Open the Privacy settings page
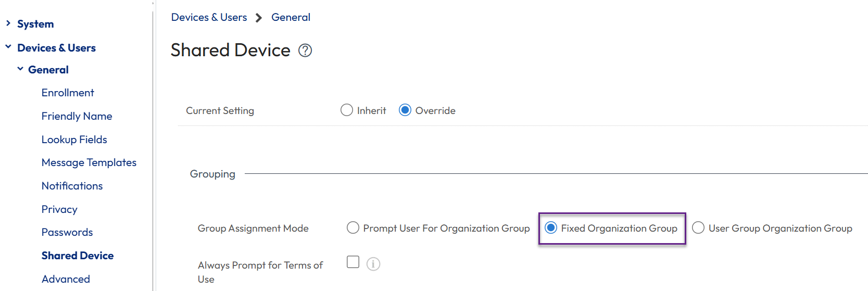Screen dimensions: 868x291 (x=59, y=209)
